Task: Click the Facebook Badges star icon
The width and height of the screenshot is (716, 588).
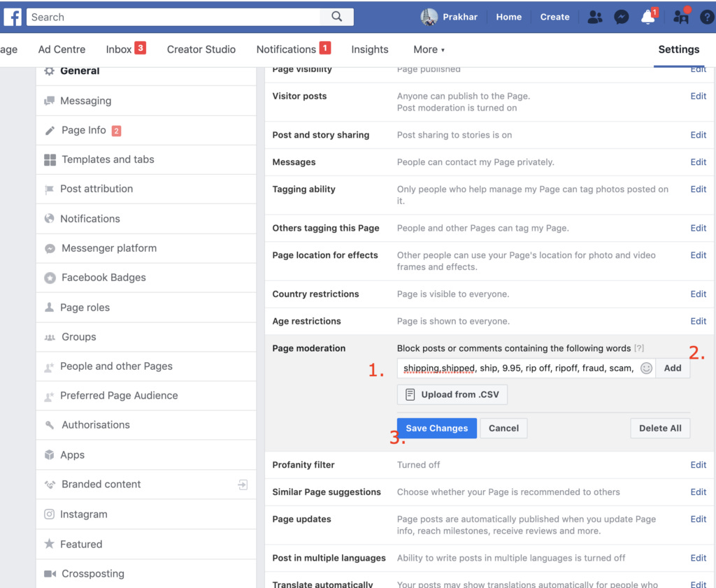Action: (x=50, y=278)
